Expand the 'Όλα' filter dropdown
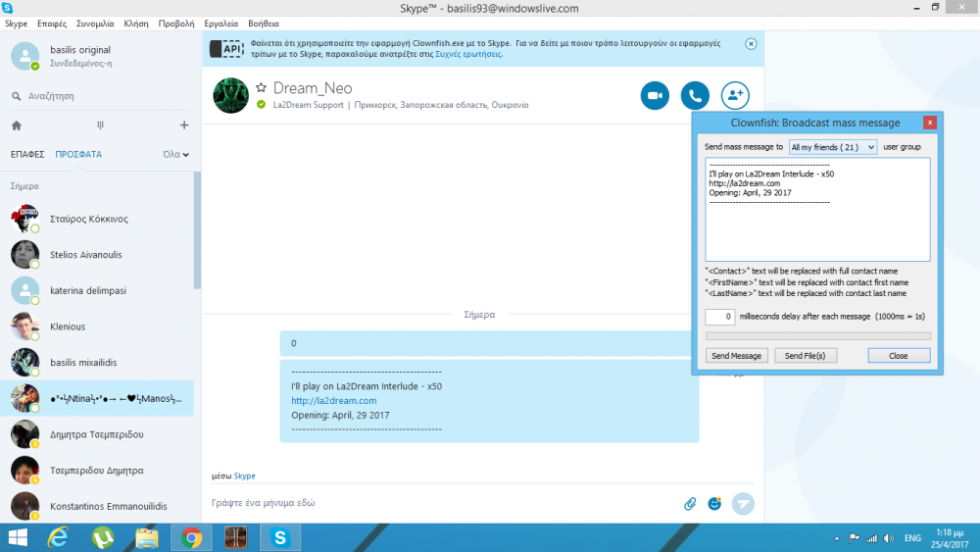980x552 pixels. (x=175, y=154)
